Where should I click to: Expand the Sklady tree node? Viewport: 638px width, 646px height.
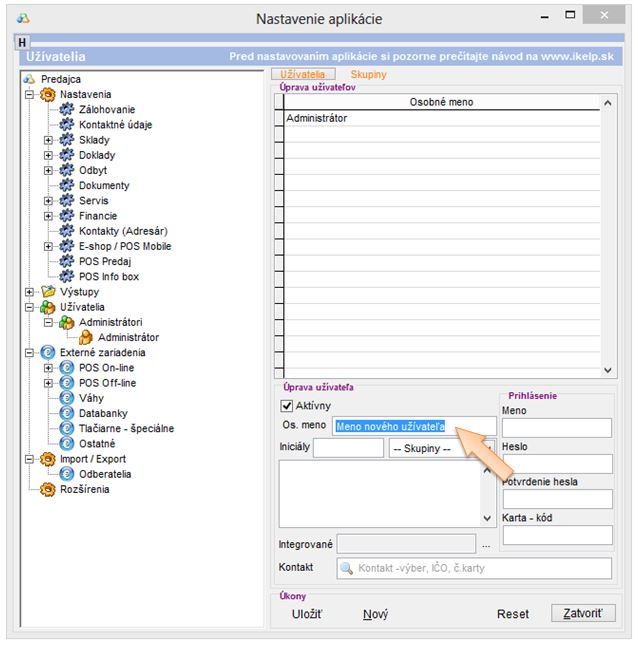[x=48, y=140]
